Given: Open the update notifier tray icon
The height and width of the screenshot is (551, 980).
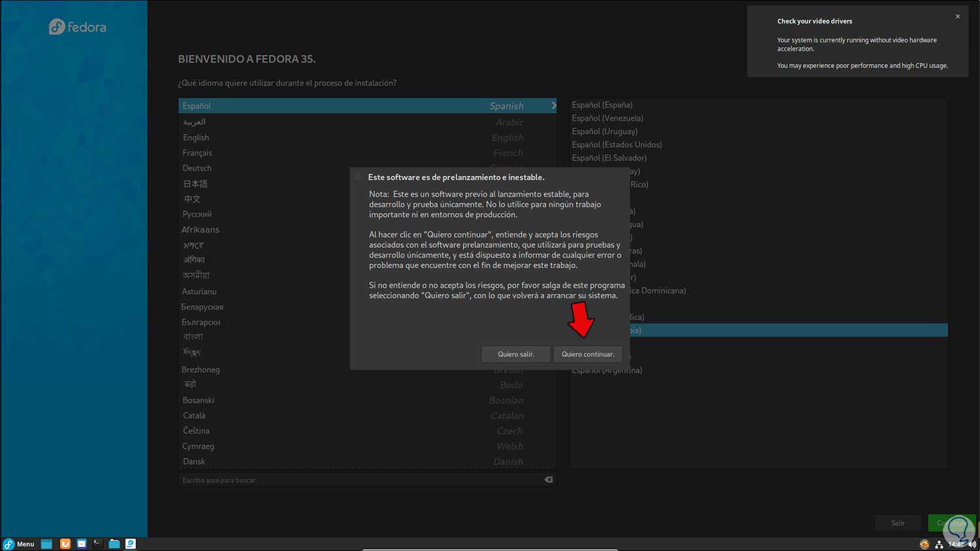Looking at the screenshot, I should tap(924, 544).
